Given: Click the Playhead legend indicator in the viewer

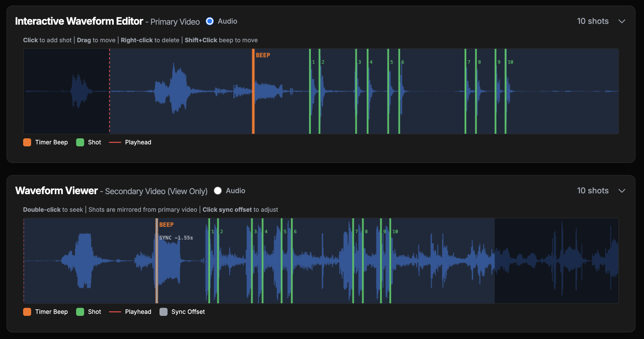Looking at the screenshot, I should pyautogui.click(x=116, y=312).
